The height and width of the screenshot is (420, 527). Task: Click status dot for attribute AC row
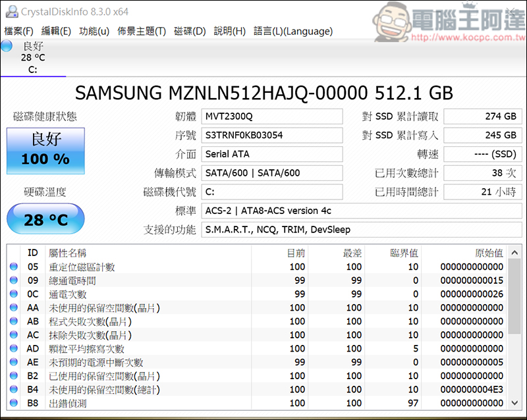(x=14, y=335)
